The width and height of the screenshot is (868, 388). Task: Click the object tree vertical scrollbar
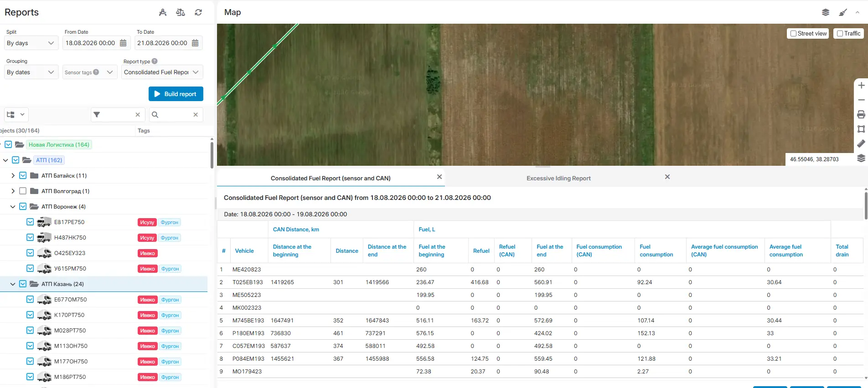pos(212,155)
